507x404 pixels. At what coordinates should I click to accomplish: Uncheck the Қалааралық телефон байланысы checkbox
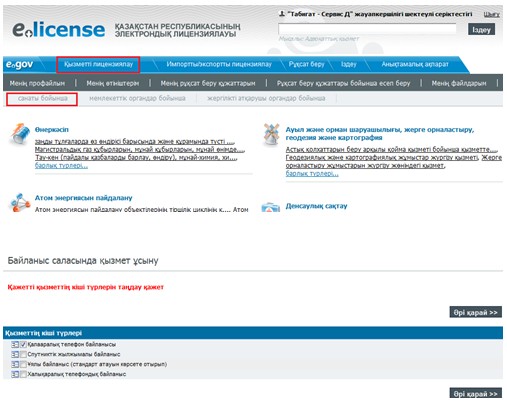pos(23,344)
